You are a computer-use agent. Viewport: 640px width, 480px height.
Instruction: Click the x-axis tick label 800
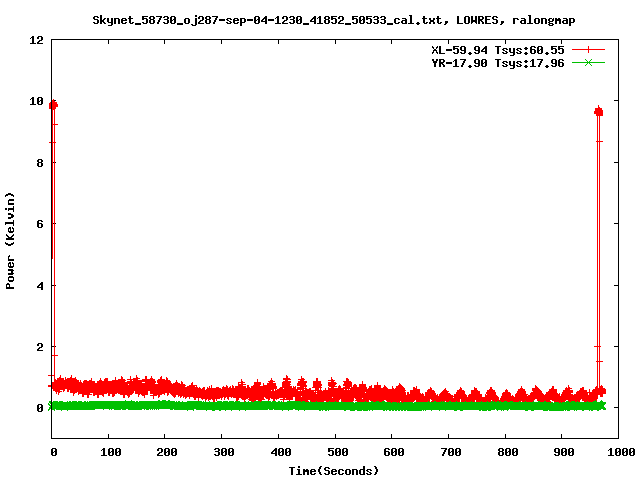pyautogui.click(x=507, y=452)
